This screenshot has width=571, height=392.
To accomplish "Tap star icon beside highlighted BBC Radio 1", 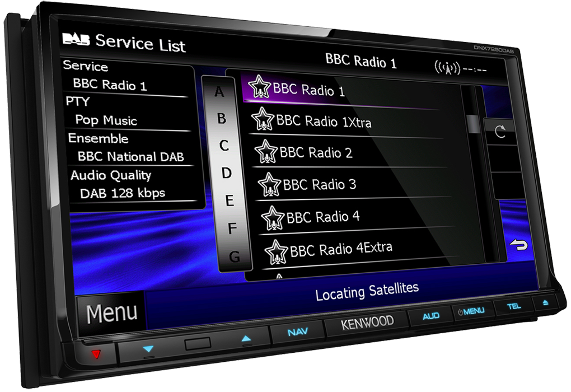I will (259, 87).
